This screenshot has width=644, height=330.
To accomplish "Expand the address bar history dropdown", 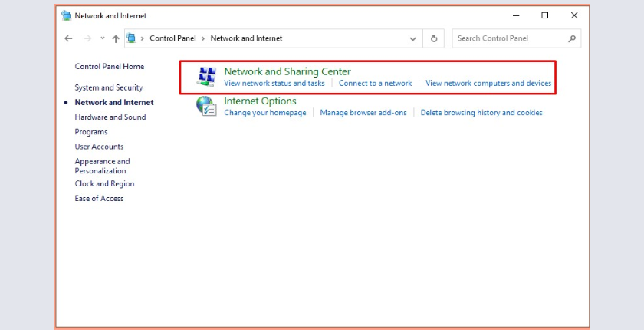I will click(x=412, y=38).
